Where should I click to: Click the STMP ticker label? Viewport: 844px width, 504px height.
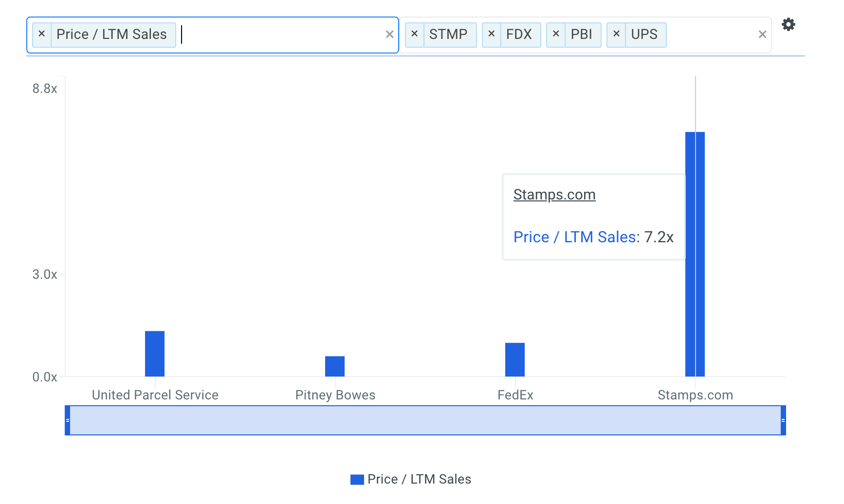pyautogui.click(x=448, y=35)
